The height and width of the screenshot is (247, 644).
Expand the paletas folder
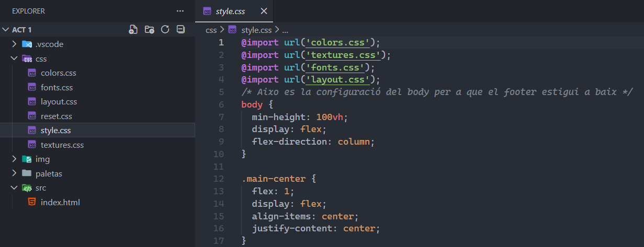pos(15,173)
